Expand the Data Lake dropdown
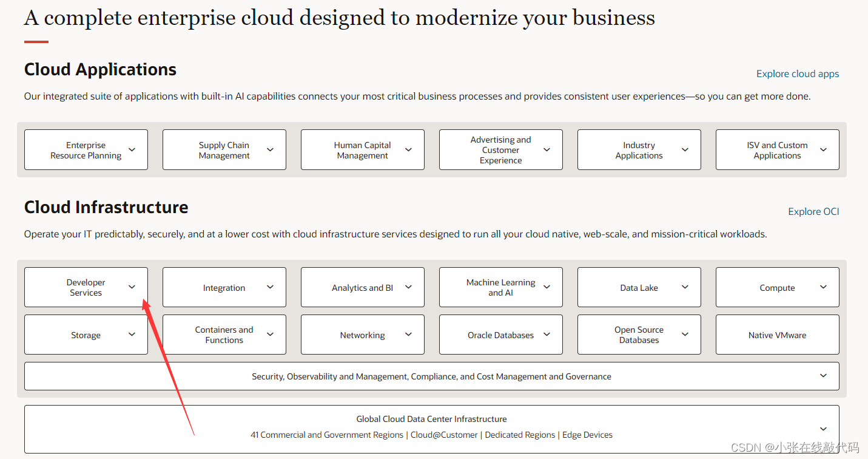Image resolution: width=868 pixels, height=459 pixels. coord(639,287)
